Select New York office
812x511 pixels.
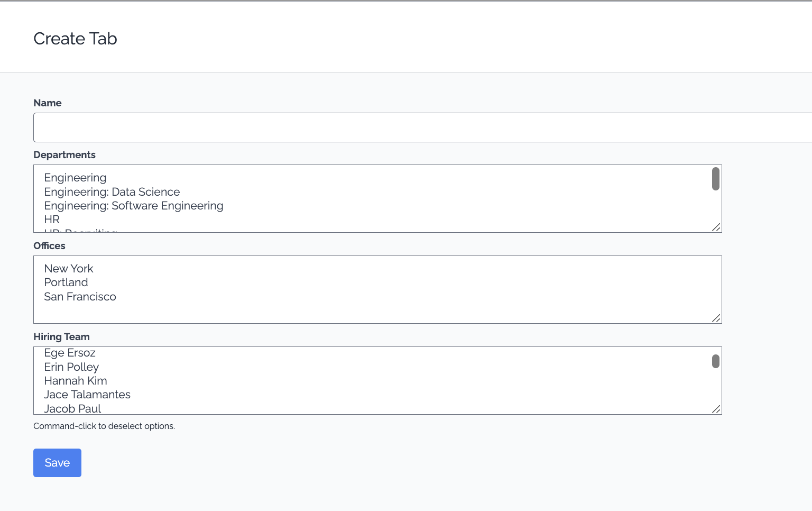coord(69,269)
